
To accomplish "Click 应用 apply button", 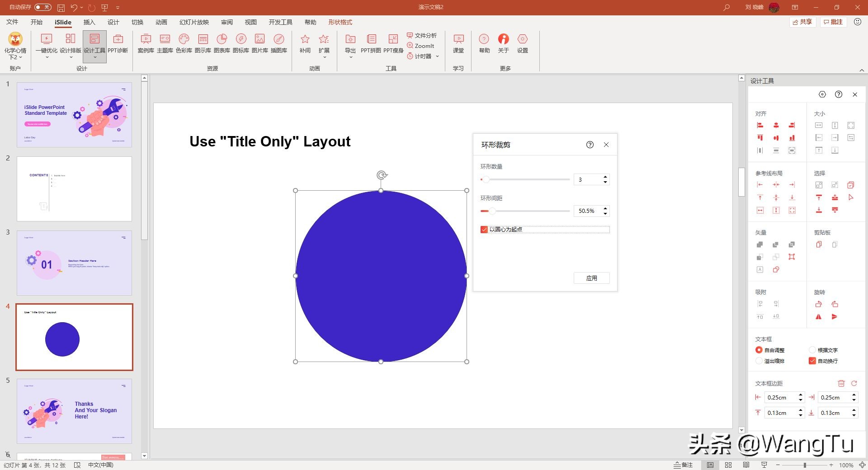I will 591,278.
